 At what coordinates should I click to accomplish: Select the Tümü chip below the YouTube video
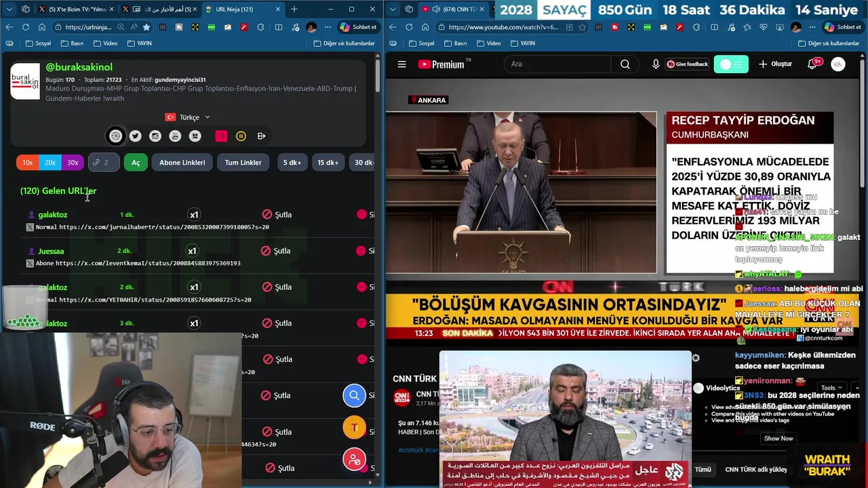pyautogui.click(x=703, y=469)
